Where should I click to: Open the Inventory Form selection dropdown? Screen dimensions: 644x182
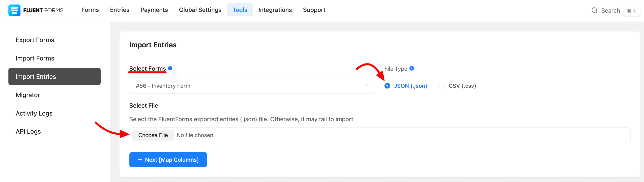click(250, 86)
